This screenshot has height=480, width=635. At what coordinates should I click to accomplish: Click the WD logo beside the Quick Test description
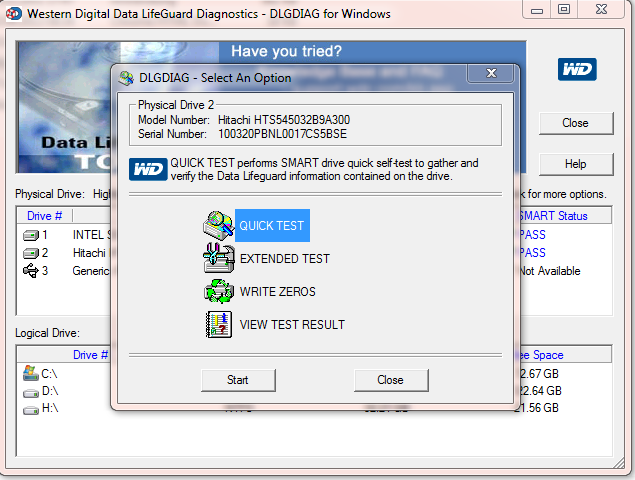(x=148, y=169)
